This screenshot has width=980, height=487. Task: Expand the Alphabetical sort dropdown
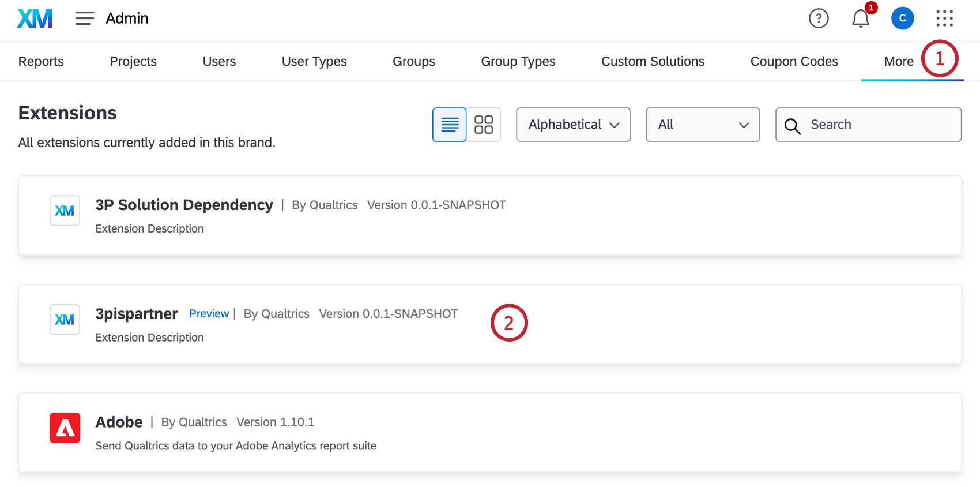[573, 125]
